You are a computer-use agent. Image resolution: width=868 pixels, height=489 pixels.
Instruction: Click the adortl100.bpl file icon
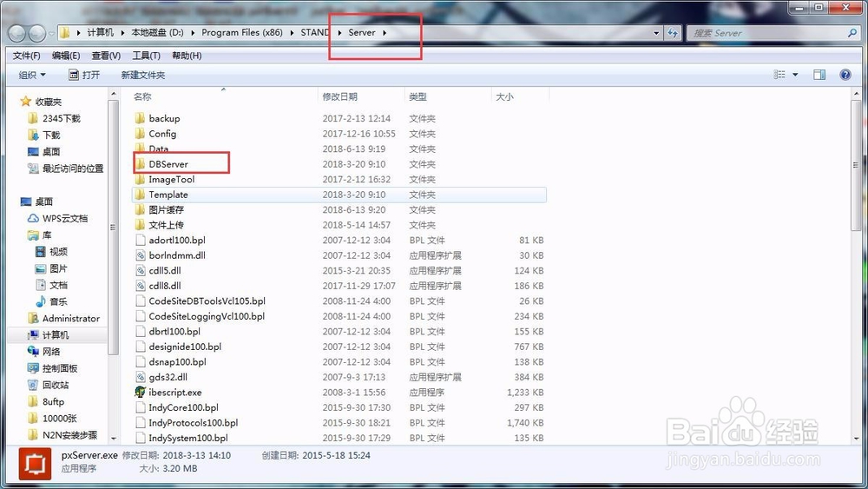(140, 241)
